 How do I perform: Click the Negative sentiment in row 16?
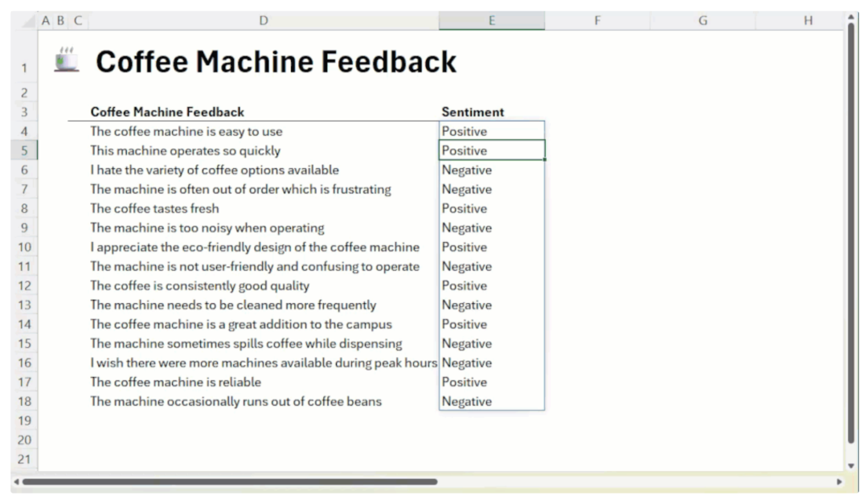point(492,363)
